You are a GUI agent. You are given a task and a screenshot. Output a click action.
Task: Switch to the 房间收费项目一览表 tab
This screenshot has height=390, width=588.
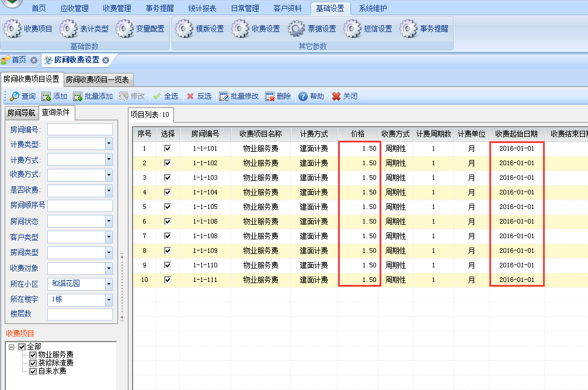click(97, 79)
